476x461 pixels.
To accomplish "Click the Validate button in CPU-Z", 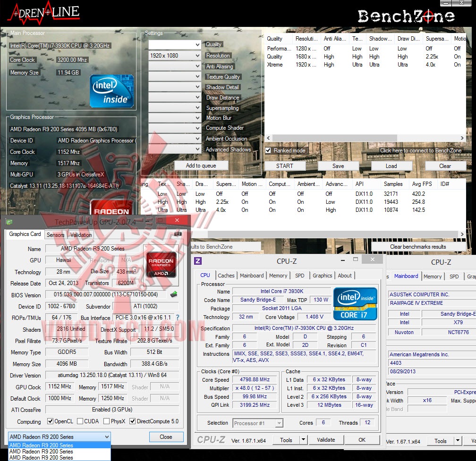I will (x=326, y=440).
